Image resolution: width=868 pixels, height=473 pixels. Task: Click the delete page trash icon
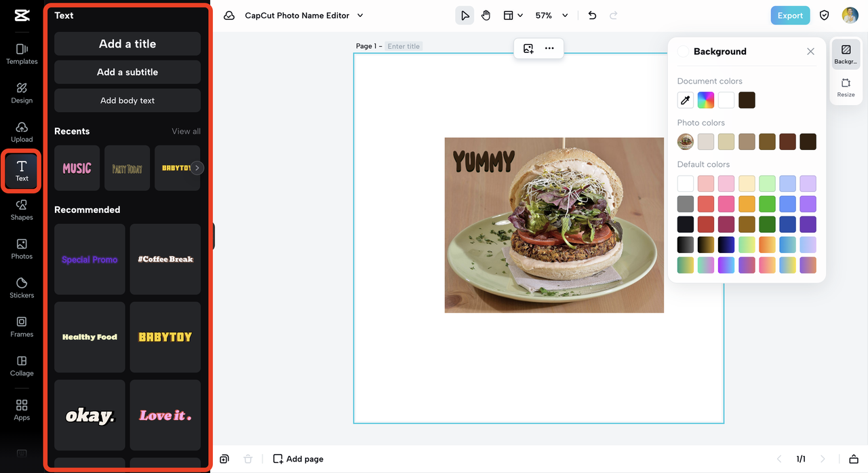click(x=248, y=459)
